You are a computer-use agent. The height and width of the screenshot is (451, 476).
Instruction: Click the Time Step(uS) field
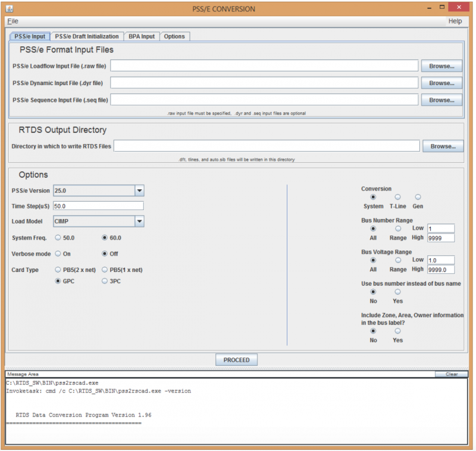tap(98, 206)
